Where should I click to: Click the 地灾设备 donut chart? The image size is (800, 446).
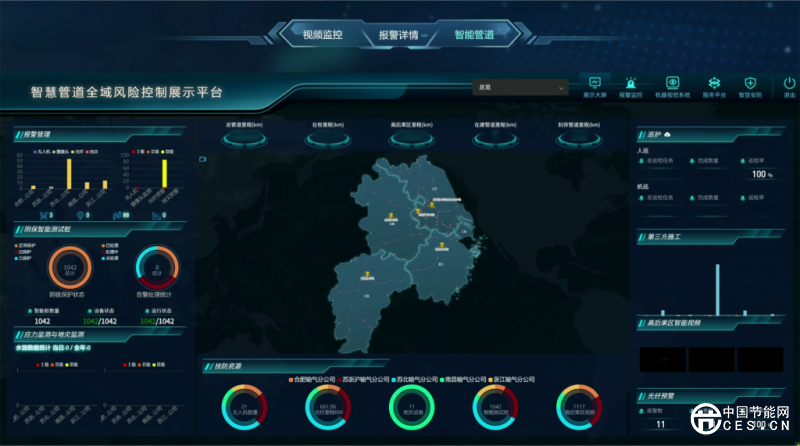click(x=411, y=408)
